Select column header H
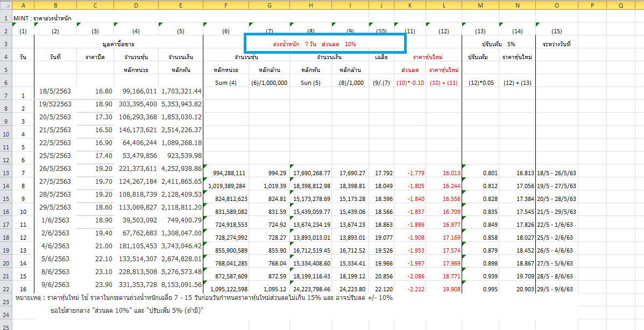This screenshot has width=644, height=330. (x=310, y=5)
